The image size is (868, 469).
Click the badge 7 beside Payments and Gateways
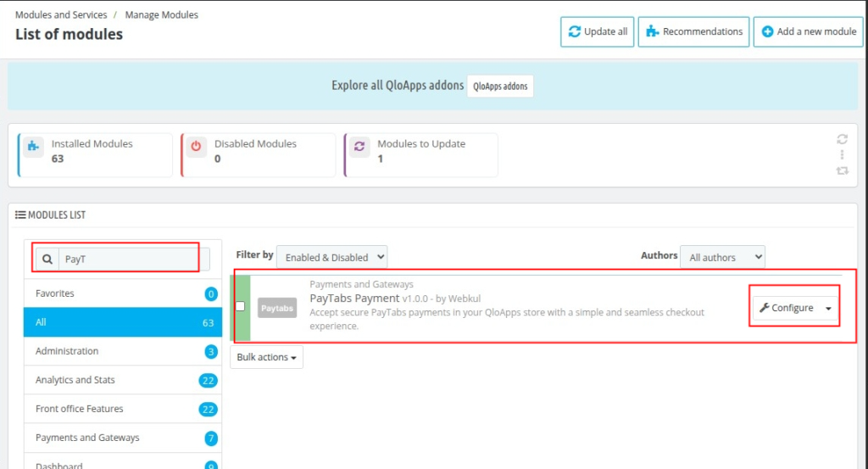211,438
